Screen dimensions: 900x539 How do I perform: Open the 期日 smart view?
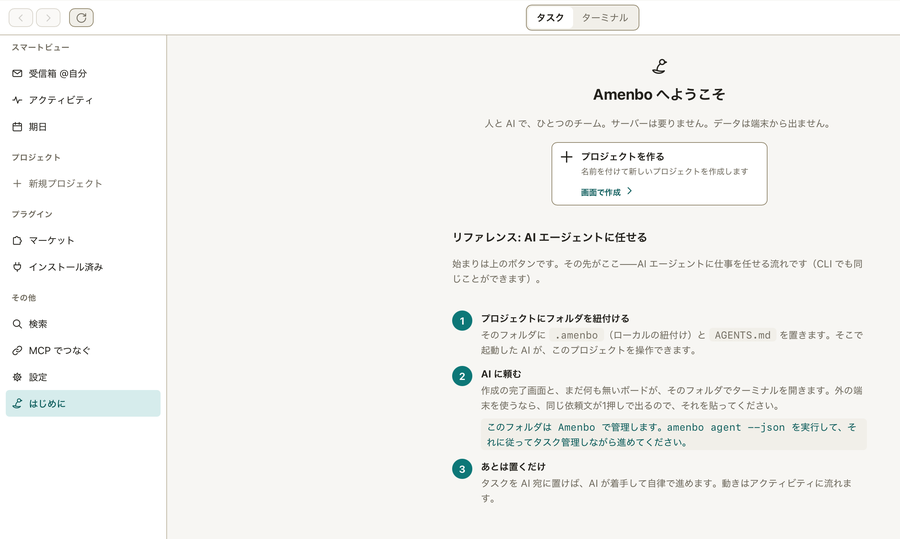83,127
